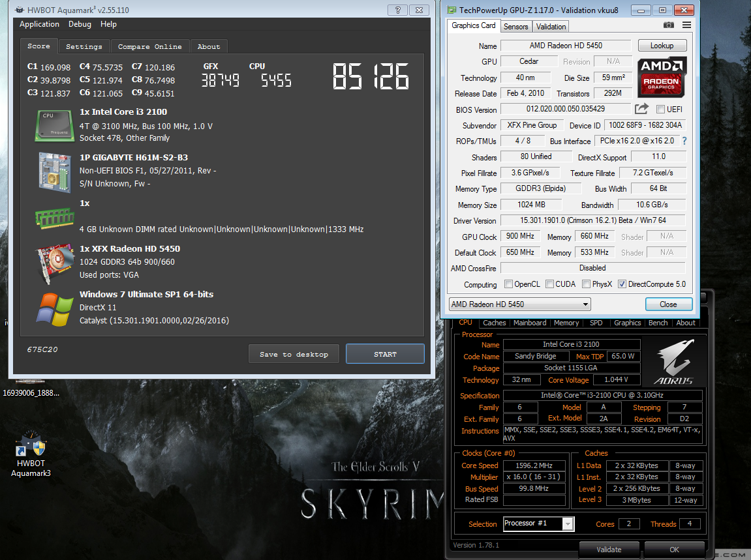Open the Help menu in Aquamark
The width and height of the screenshot is (751, 560).
tap(108, 24)
